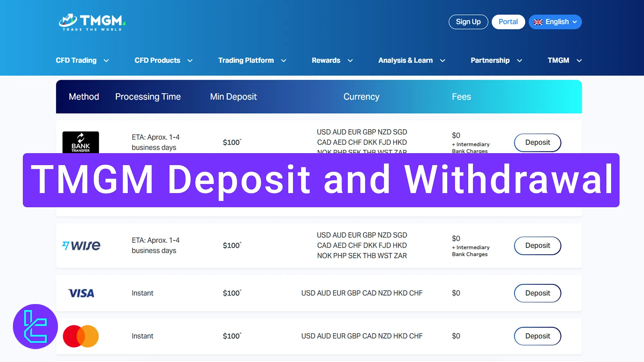Expand the Analysis & Learn menu chevron
This screenshot has height=362, width=644.
[x=443, y=60]
